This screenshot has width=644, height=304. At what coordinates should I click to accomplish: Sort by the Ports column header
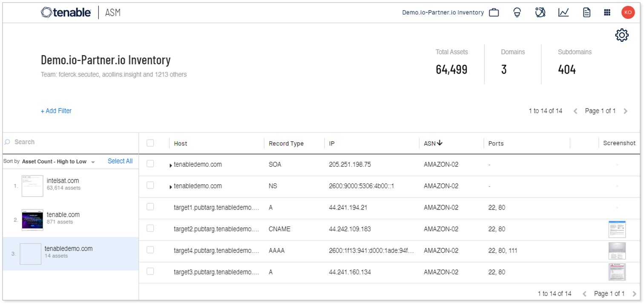click(x=496, y=143)
